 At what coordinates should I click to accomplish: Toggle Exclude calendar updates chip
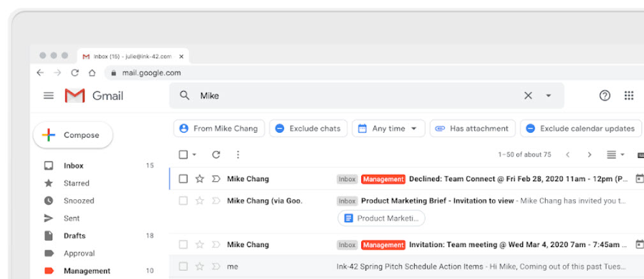click(x=581, y=128)
